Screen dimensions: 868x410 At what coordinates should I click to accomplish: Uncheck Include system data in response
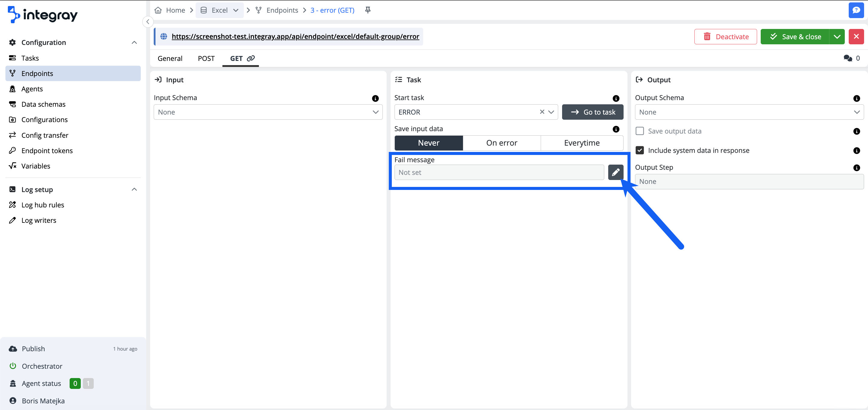click(x=639, y=150)
